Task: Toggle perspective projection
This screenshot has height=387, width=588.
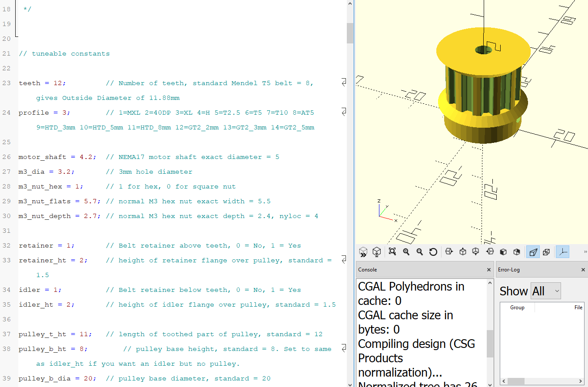Action: point(533,251)
